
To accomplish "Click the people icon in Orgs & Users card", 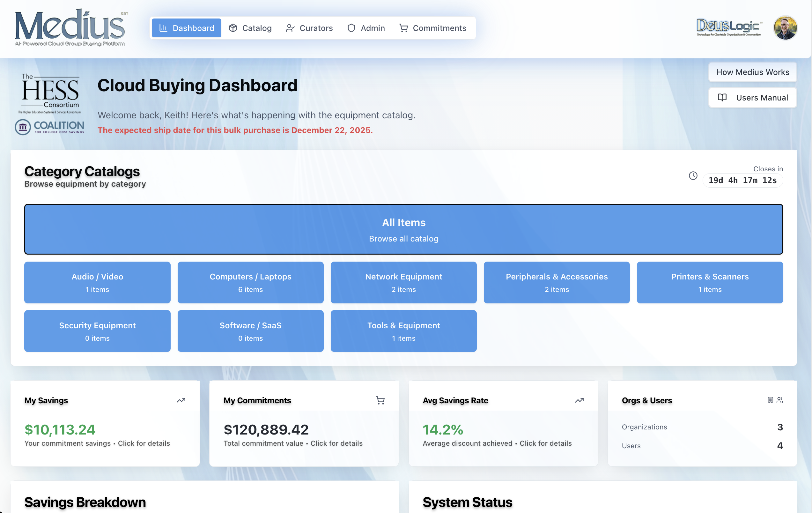I will [779, 400].
